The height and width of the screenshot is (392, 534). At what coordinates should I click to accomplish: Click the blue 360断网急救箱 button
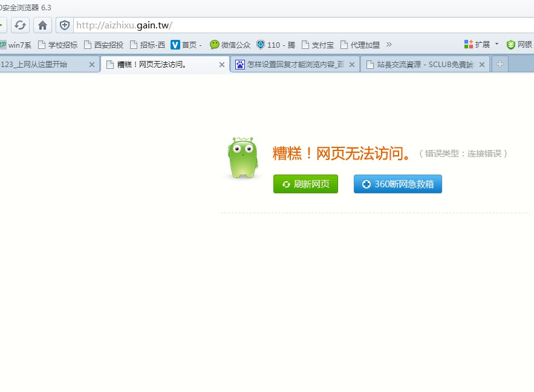coord(397,184)
